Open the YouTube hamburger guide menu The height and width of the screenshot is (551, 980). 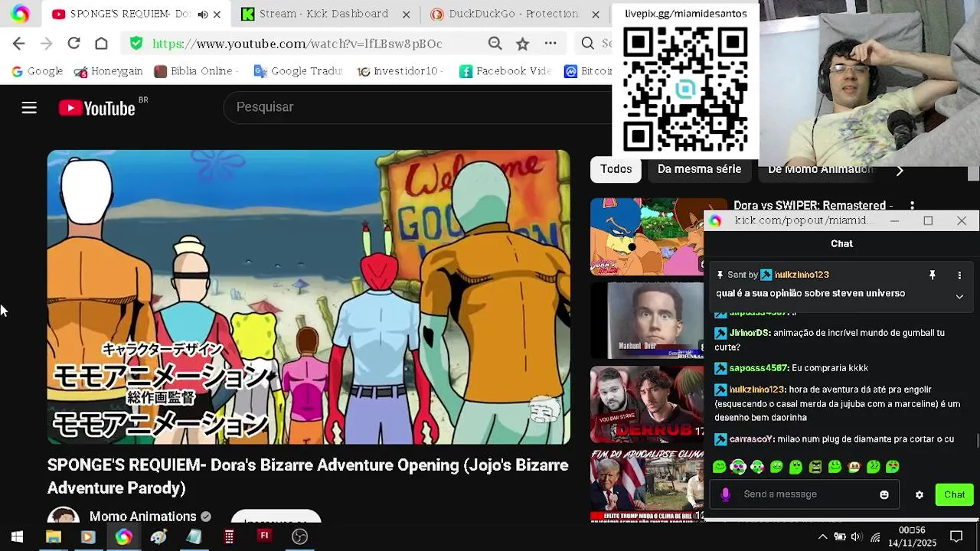point(29,108)
